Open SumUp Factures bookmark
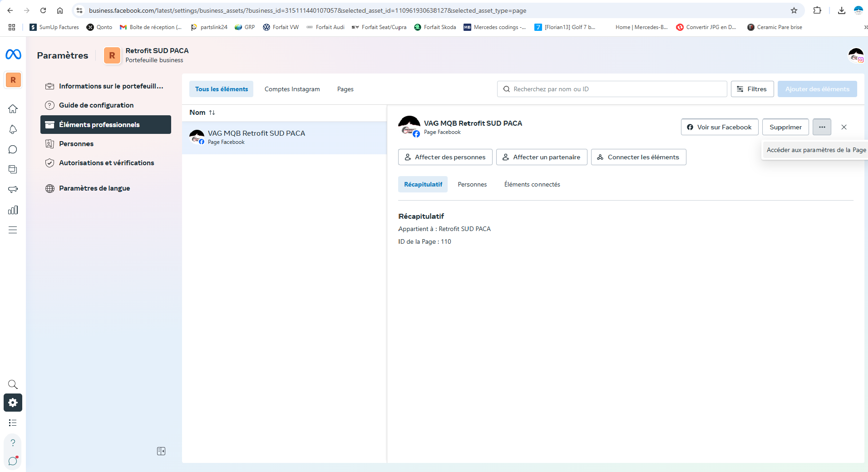Viewport: 868px width, 472px height. (54, 27)
